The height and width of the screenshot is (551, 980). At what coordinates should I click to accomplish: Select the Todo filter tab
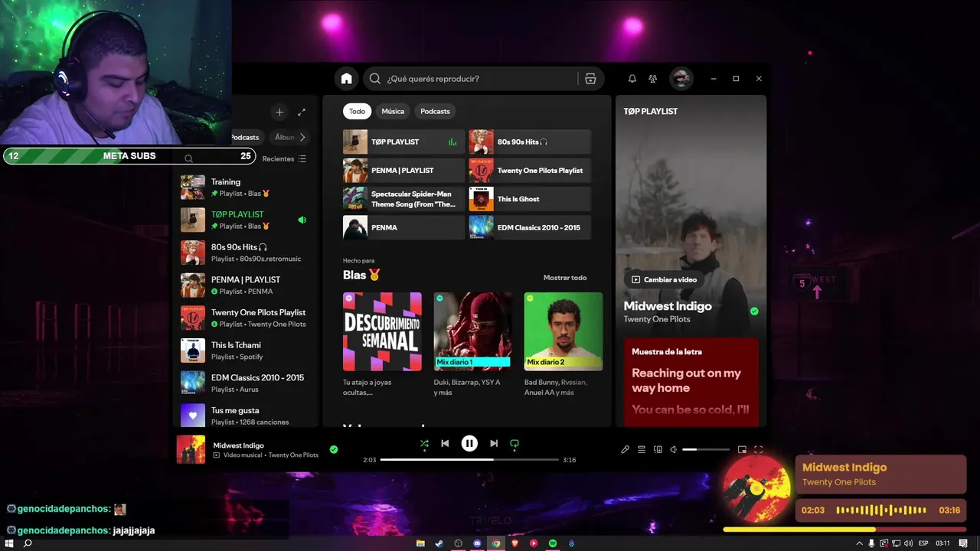pyautogui.click(x=357, y=111)
